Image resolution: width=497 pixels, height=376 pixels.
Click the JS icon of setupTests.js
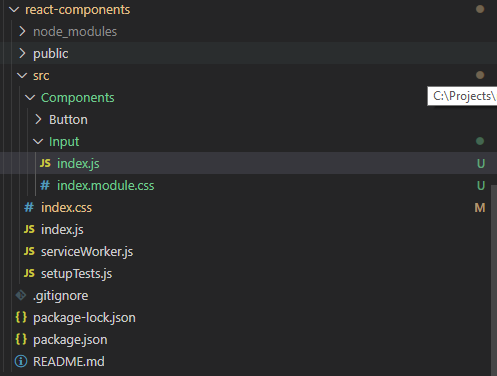29,273
